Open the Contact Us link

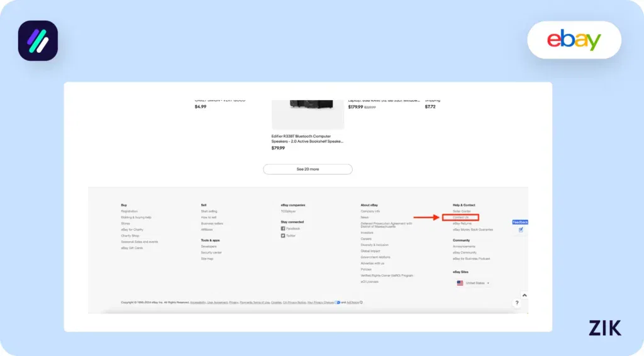[461, 218]
